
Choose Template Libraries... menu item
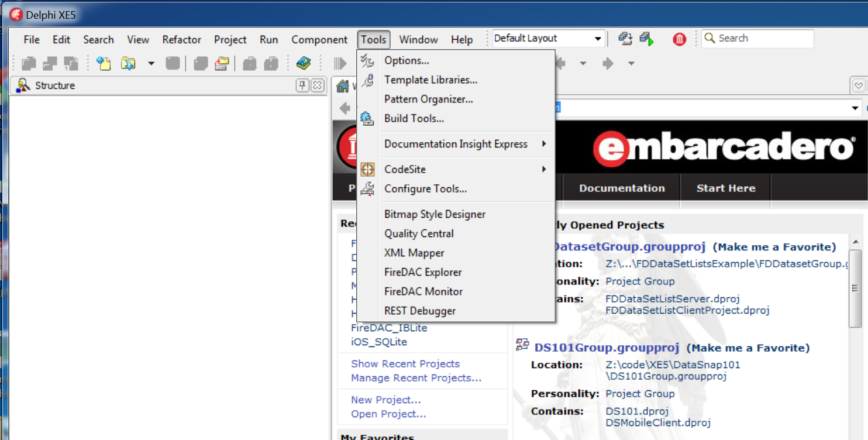(x=456, y=80)
